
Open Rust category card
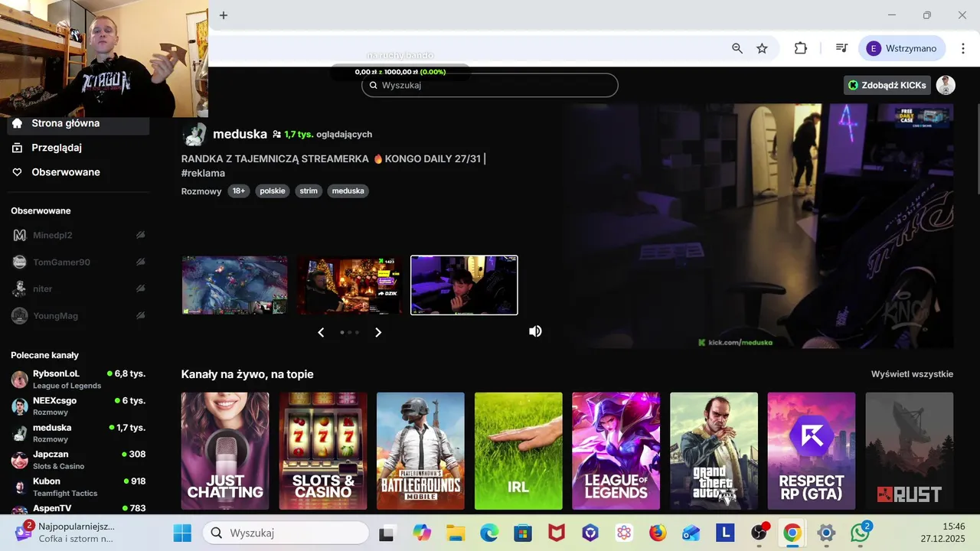(910, 451)
